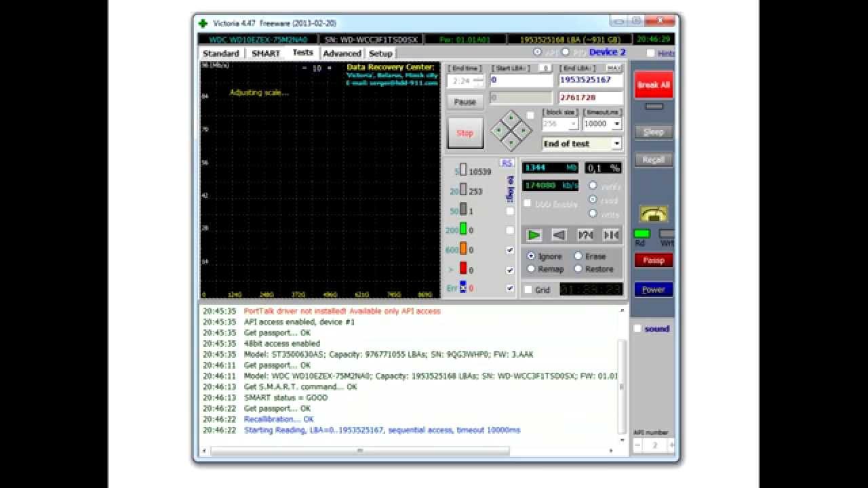Click the 'SMART status = GOOD' log line
The height and width of the screenshot is (488, 868).
[x=285, y=398]
